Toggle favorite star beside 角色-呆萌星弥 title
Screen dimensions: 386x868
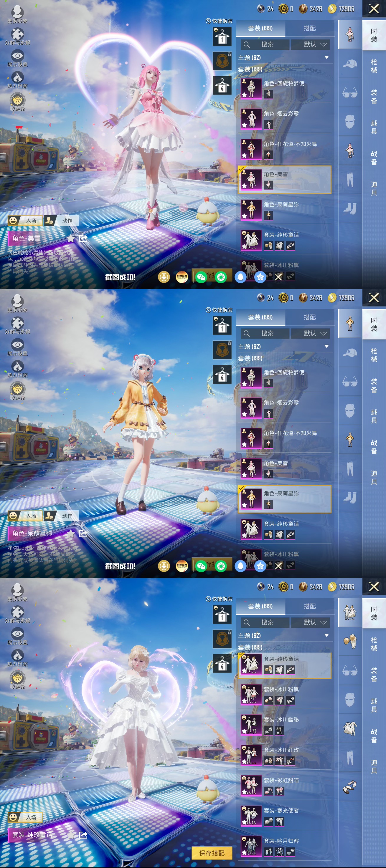[x=71, y=534]
